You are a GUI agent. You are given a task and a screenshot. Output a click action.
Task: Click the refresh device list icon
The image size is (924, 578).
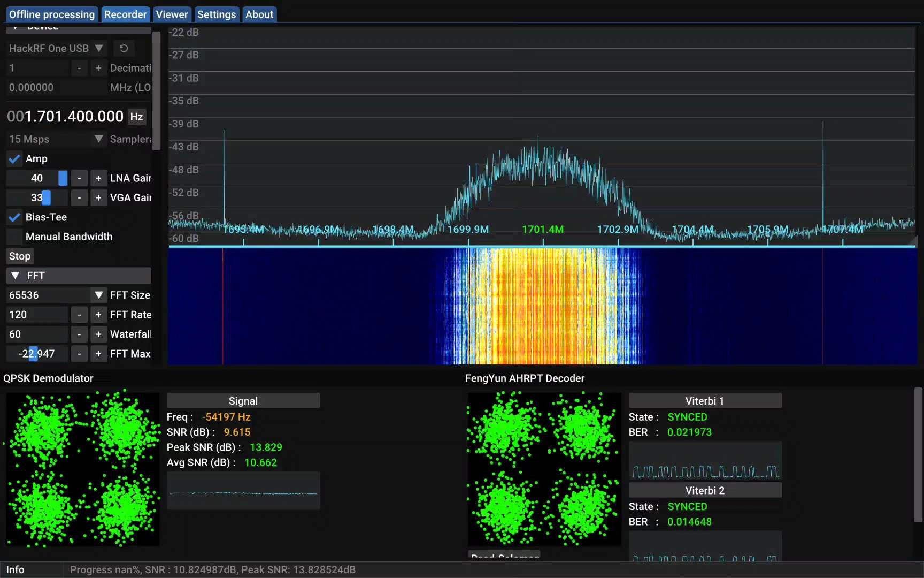(124, 48)
